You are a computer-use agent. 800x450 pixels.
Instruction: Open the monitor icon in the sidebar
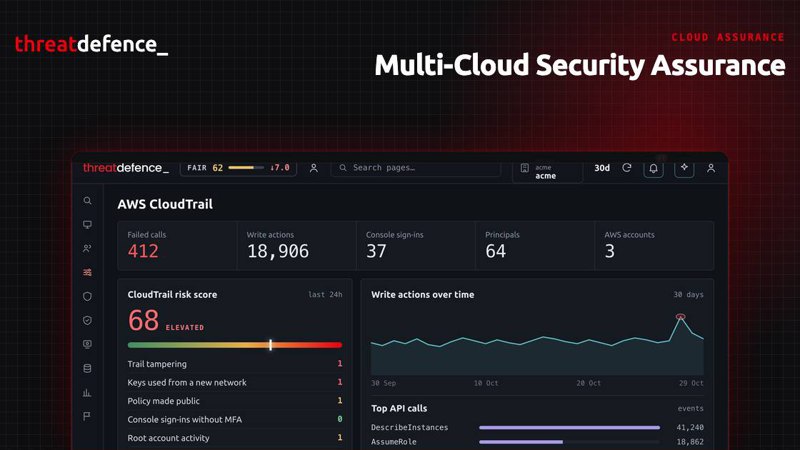pos(87,224)
